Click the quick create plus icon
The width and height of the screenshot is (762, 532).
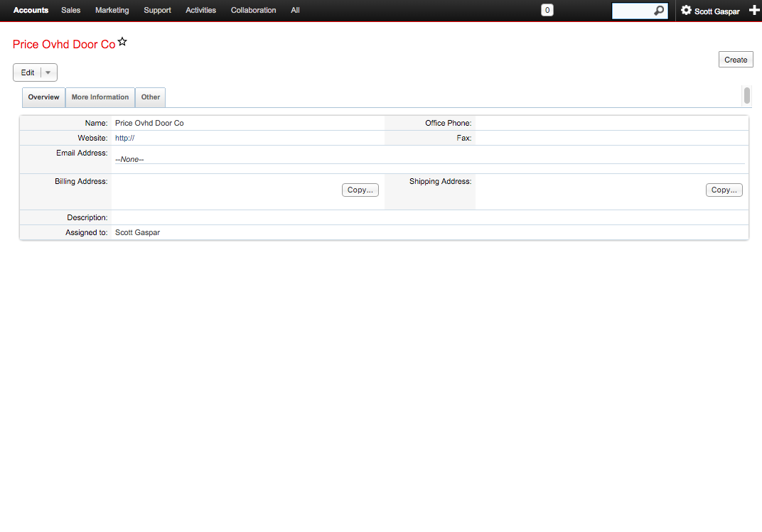coord(754,10)
